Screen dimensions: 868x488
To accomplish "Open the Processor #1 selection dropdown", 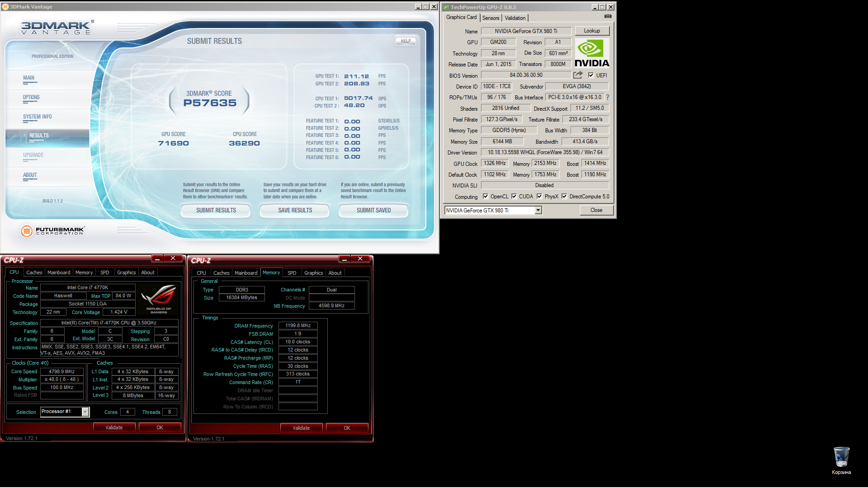I will click(85, 412).
